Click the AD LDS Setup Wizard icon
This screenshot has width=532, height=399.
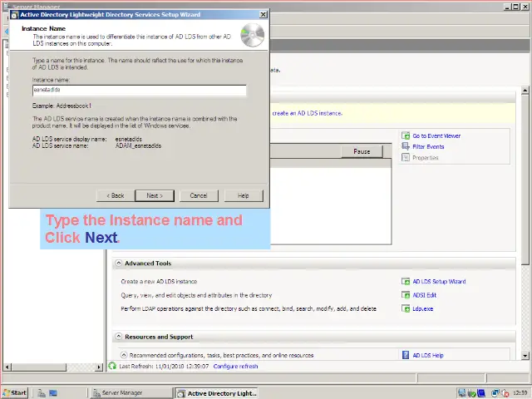coord(406,282)
